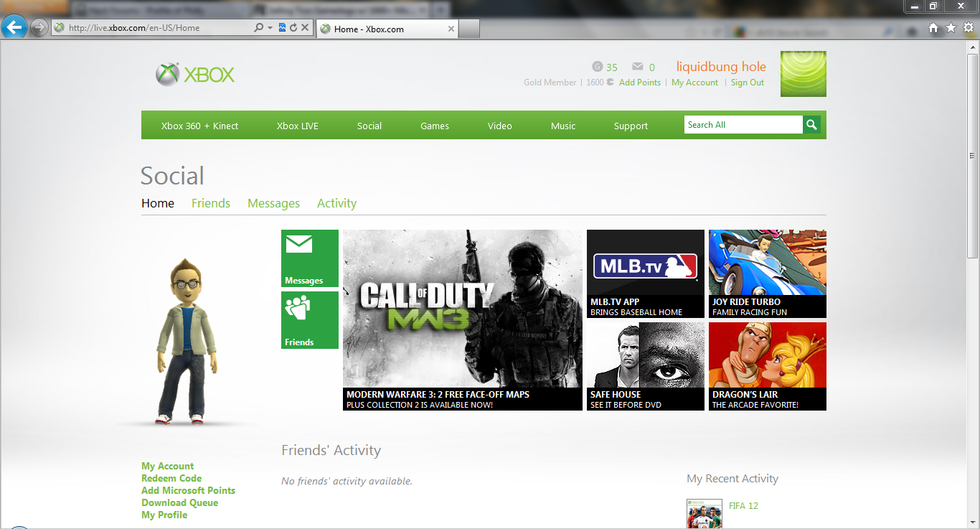This screenshot has width=980, height=529.
Task: Open the Music menu
Action: pos(563,126)
